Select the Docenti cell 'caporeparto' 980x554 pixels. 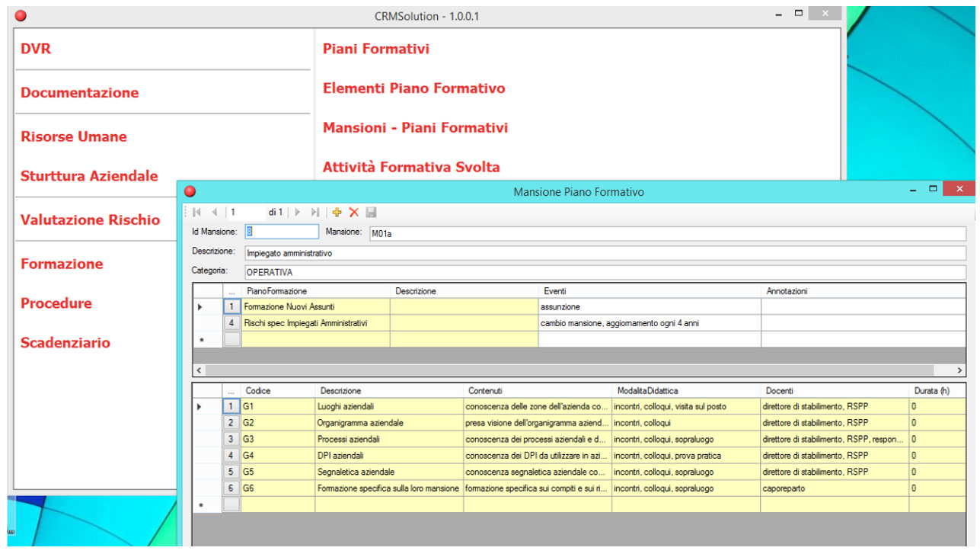click(x=835, y=488)
